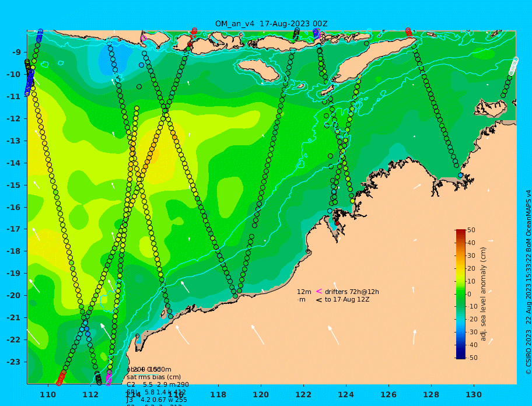Click latitude axis label -13

pos(13,141)
